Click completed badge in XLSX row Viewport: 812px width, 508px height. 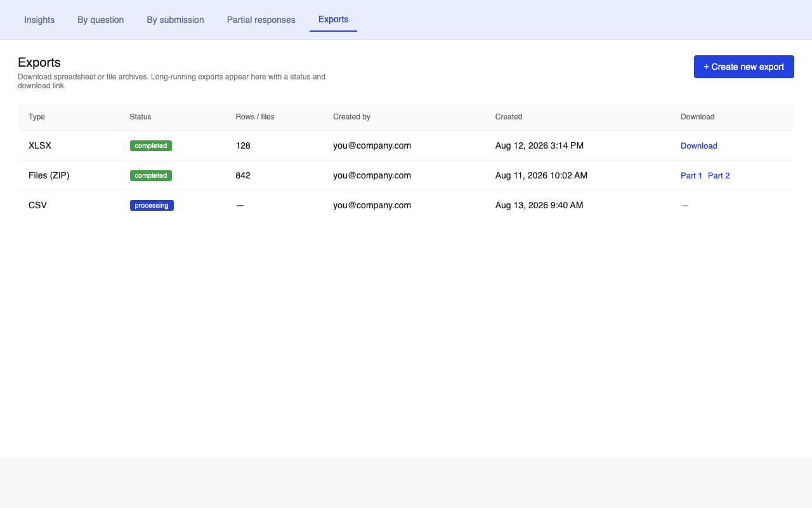coord(151,145)
